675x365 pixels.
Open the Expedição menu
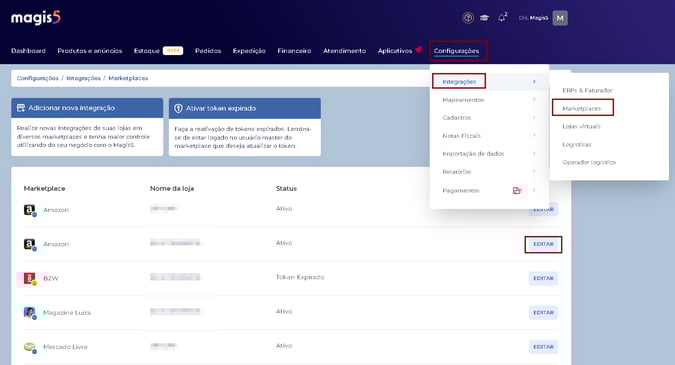[249, 51]
